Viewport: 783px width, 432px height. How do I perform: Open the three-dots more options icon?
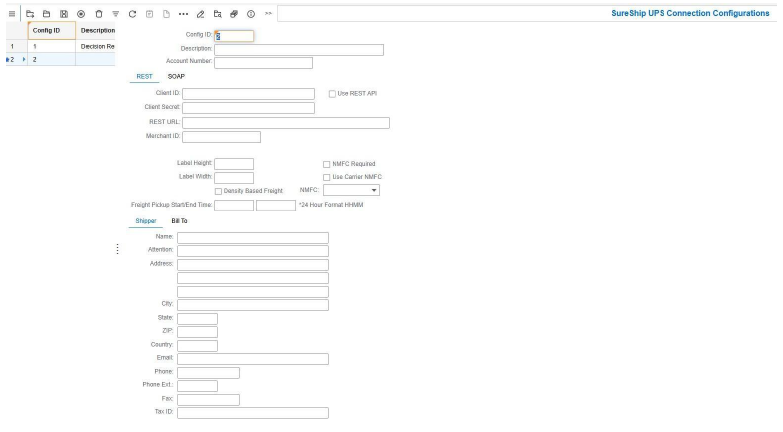[183, 13]
